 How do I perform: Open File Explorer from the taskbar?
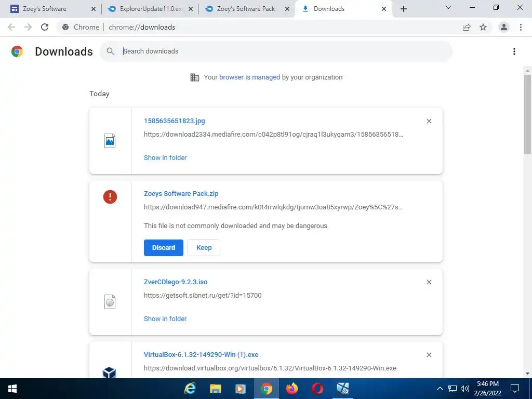coord(216,389)
